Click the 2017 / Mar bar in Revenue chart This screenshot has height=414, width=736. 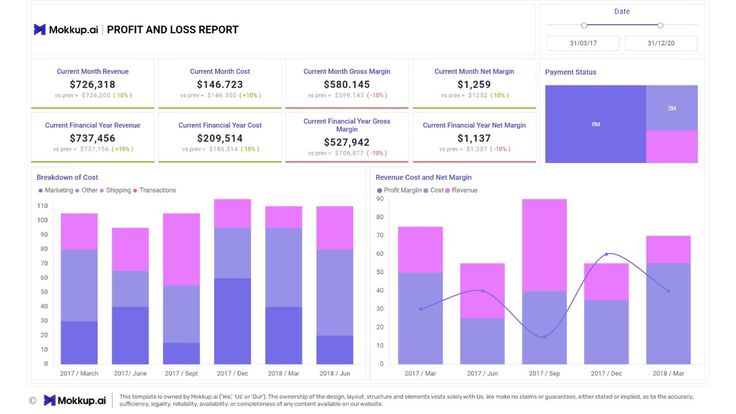[420, 295]
